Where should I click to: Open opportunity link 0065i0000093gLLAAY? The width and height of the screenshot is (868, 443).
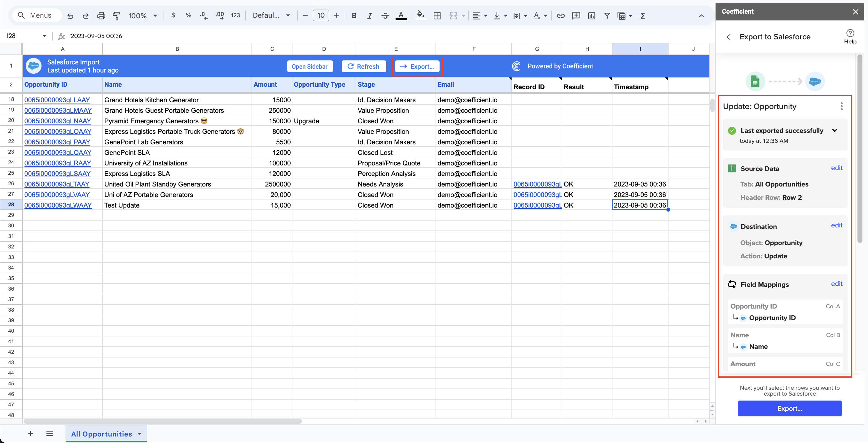[57, 100]
